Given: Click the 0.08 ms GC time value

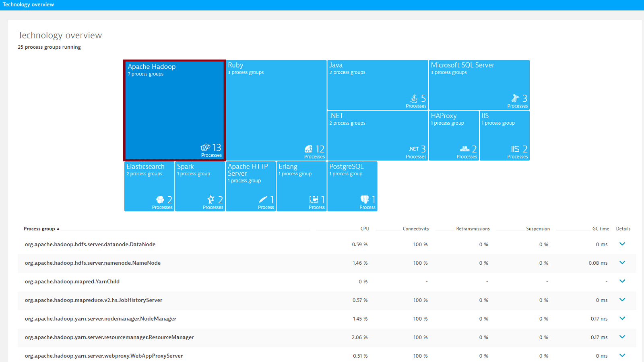Looking at the screenshot, I should click(x=598, y=263).
